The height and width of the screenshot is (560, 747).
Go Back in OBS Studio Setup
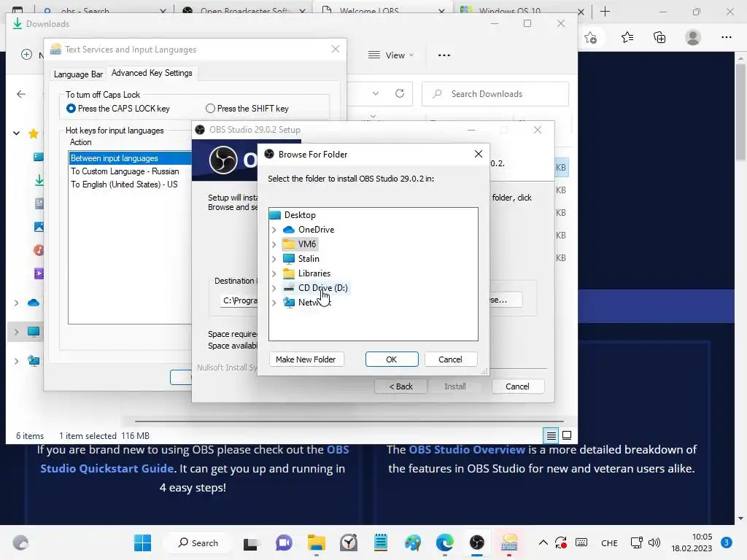tap(400, 386)
